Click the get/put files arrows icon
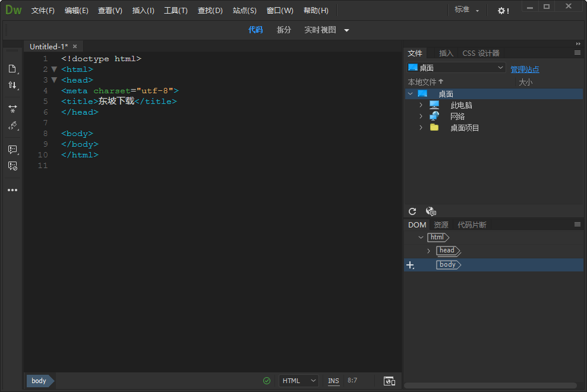 click(x=12, y=86)
